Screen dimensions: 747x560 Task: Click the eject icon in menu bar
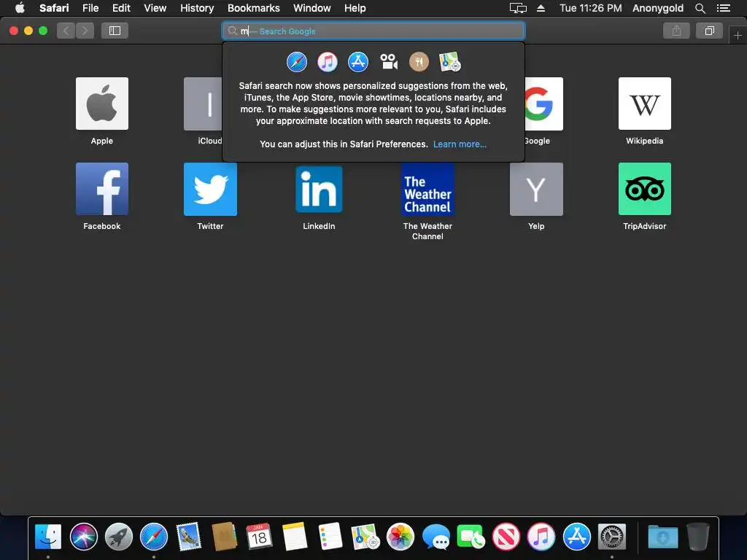(541, 8)
